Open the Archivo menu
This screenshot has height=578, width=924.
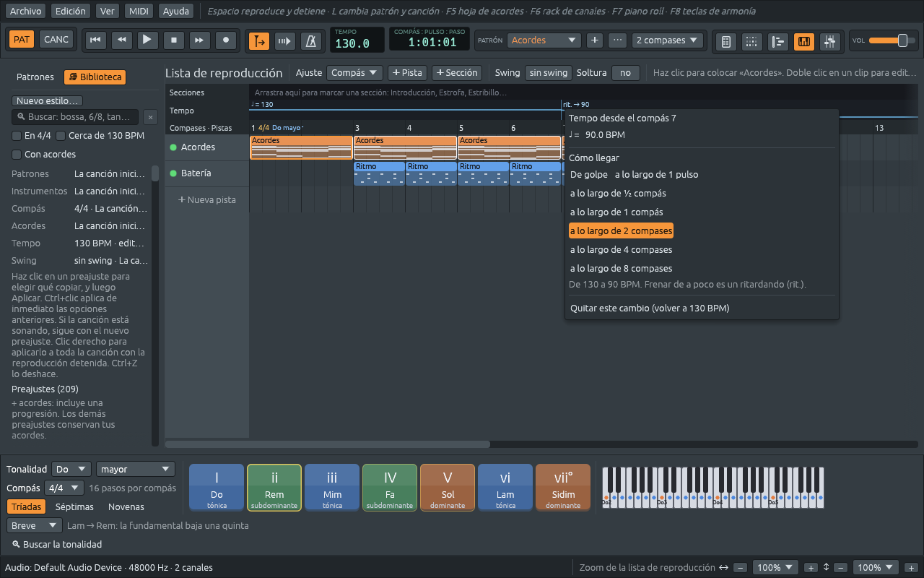point(25,12)
